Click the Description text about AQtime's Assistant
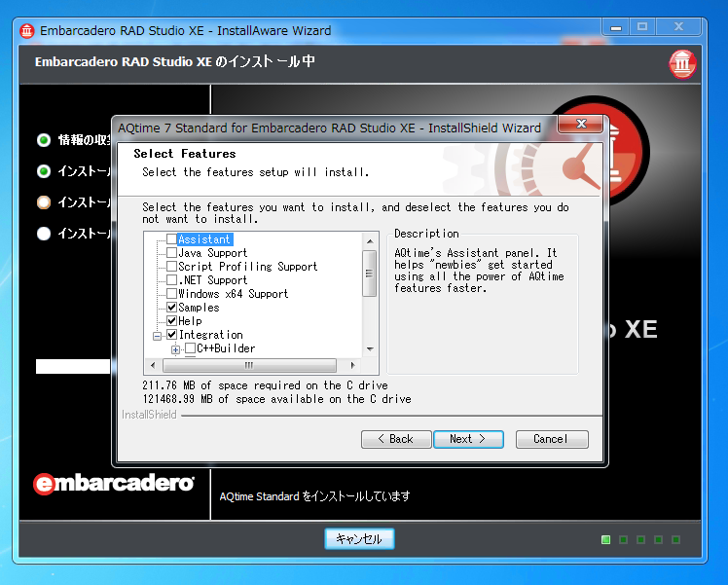The width and height of the screenshot is (728, 585). [479, 271]
